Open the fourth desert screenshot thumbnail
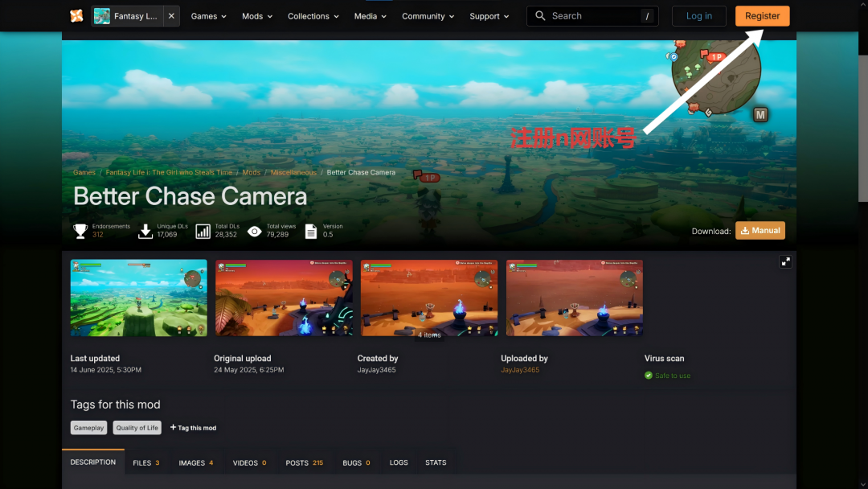This screenshot has width=868, height=489. coord(575,298)
